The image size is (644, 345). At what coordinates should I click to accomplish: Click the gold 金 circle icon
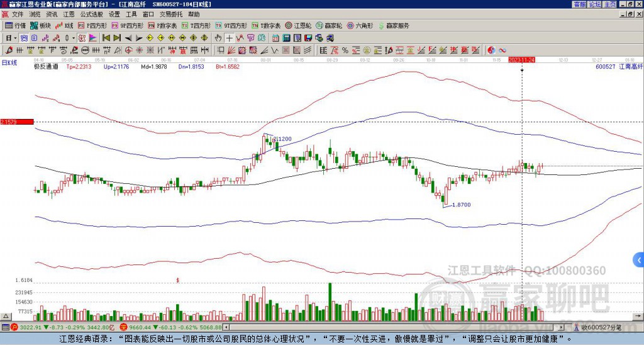367,50
